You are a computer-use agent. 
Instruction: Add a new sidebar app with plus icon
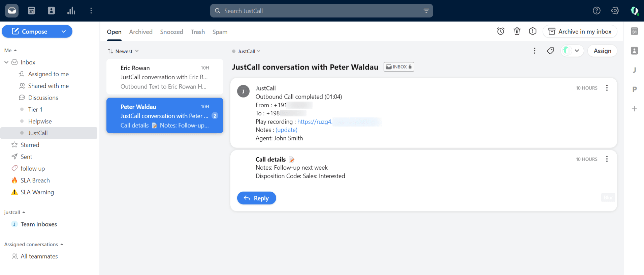tap(634, 109)
